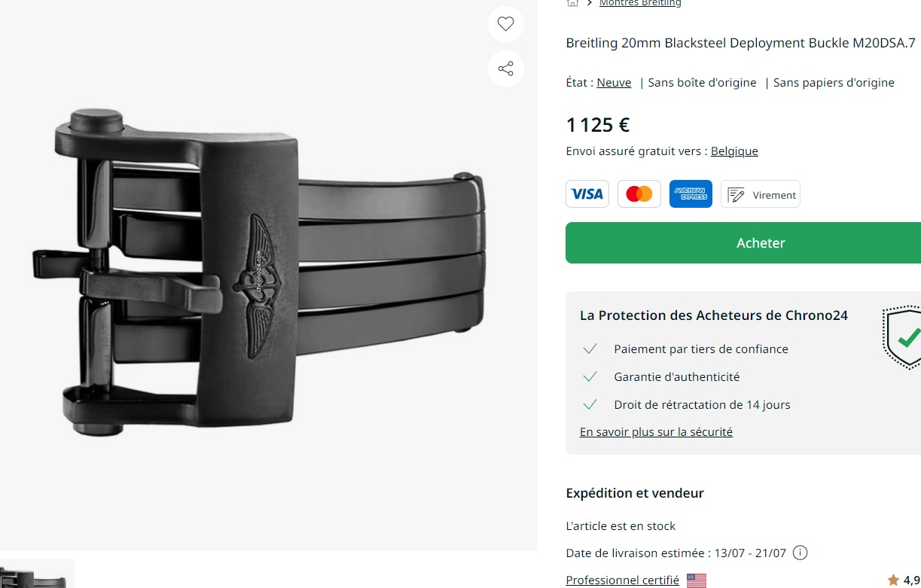Select the buckle thumbnail below the main image
Image resolution: width=921 pixels, height=588 pixels.
point(37,574)
